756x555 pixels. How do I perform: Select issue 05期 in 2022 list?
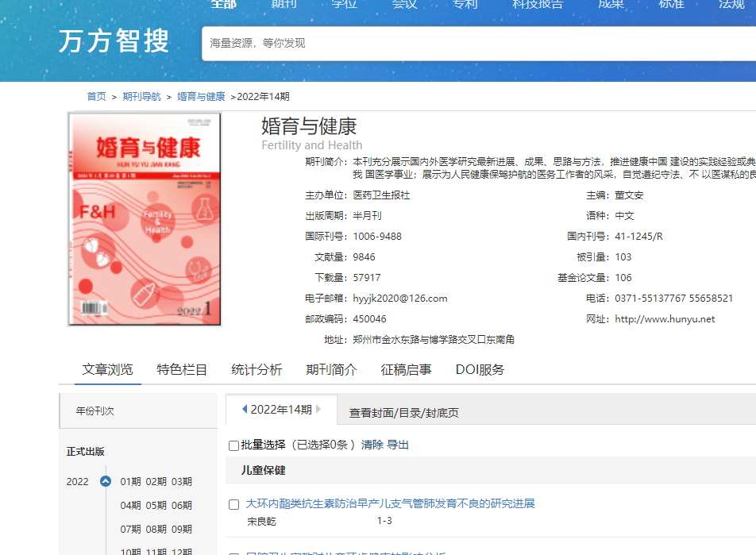coord(156,506)
